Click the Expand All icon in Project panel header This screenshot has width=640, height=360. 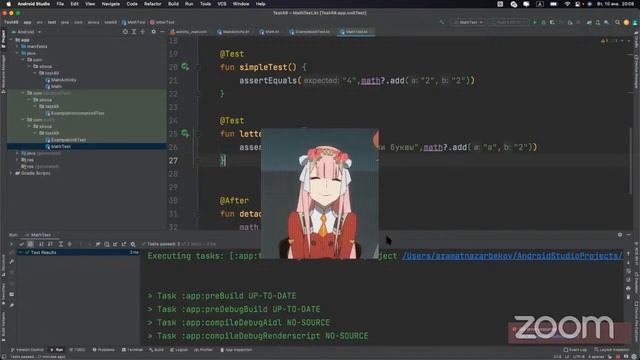click(x=134, y=31)
